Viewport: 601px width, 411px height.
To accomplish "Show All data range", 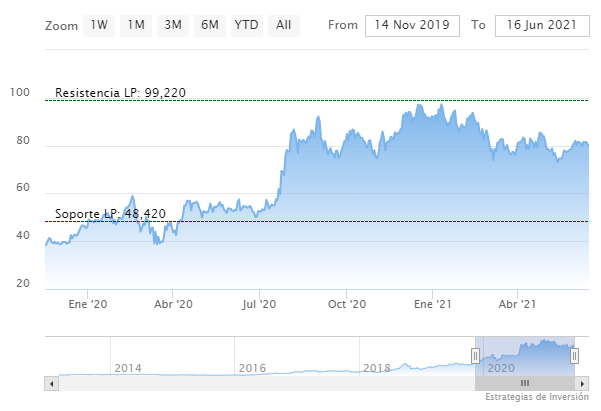I will [284, 25].
